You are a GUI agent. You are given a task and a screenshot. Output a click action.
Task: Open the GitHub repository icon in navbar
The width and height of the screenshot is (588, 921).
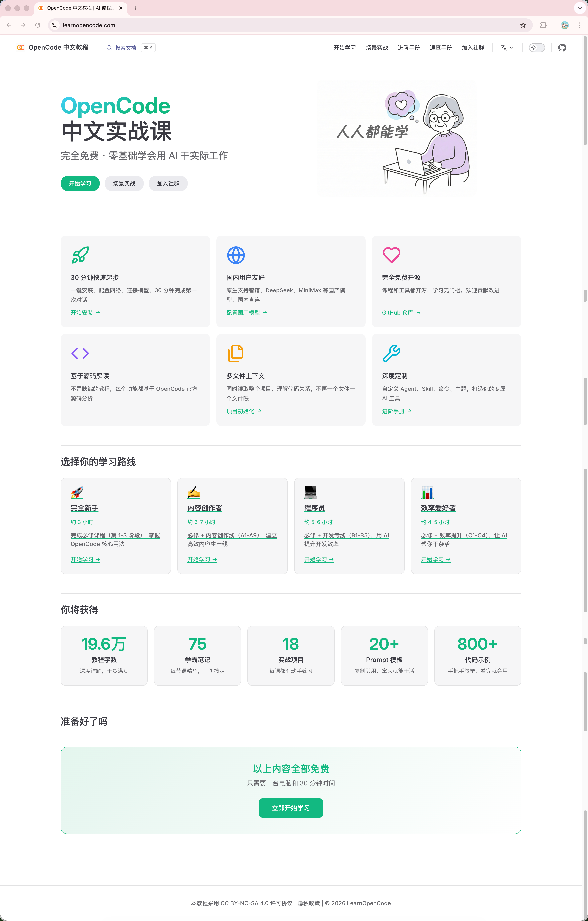tap(562, 47)
